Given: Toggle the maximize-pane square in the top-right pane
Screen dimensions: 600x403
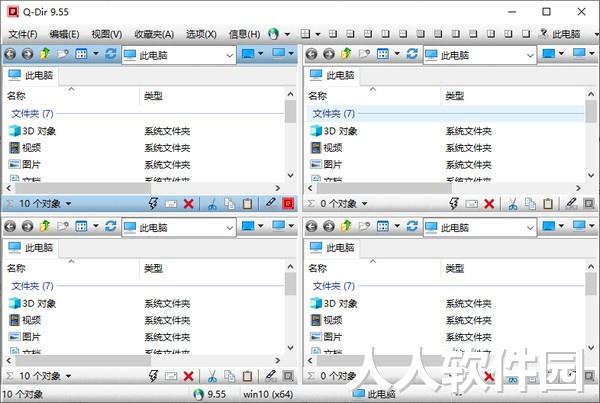Looking at the screenshot, I should pos(590,204).
